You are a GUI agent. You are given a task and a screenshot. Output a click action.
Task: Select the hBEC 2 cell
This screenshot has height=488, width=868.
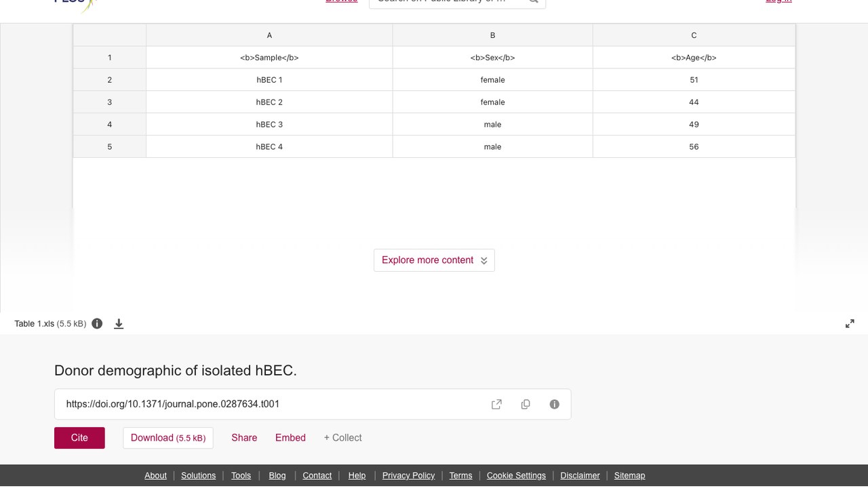269,102
